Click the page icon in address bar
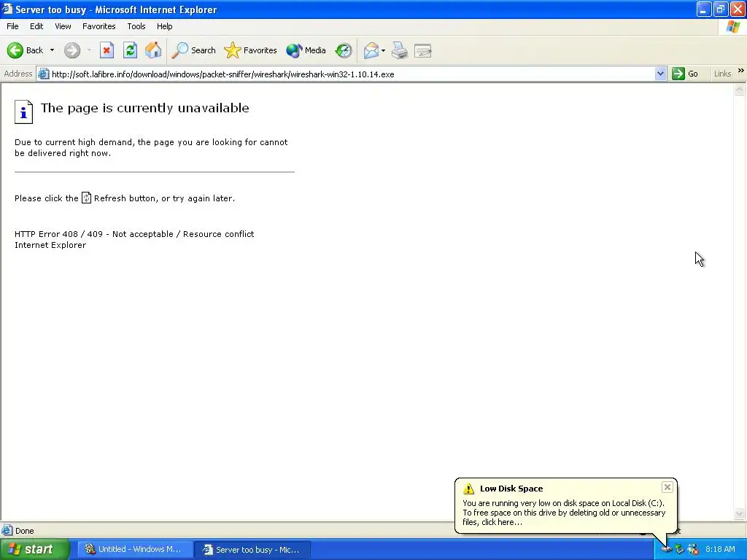747x560 pixels. tap(43, 74)
